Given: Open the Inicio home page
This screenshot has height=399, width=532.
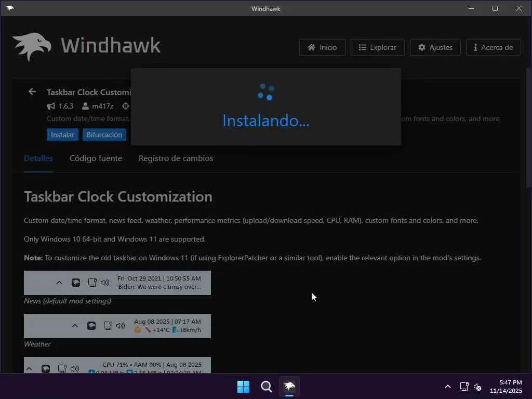Looking at the screenshot, I should click(x=322, y=47).
